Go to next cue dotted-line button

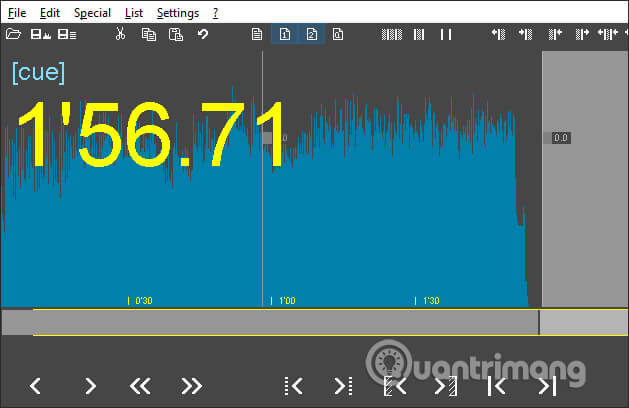[343, 386]
